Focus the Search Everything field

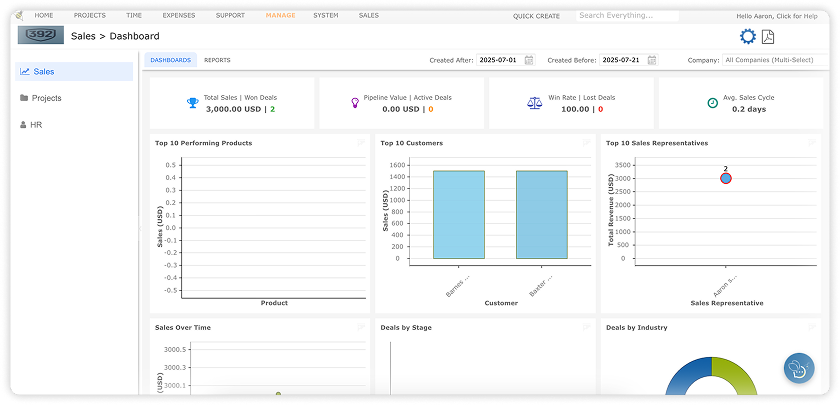click(627, 16)
